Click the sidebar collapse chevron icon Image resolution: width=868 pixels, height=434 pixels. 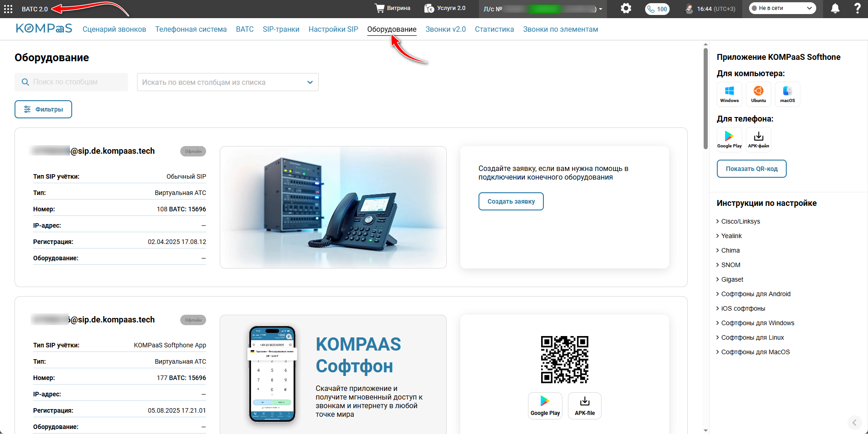(x=854, y=423)
